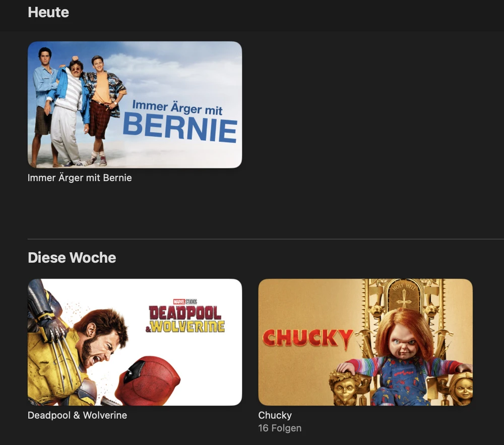Screen dimensions: 504x445
Task: Click the 'Immer Ärger mit Bernie' title text
Action: point(80,178)
